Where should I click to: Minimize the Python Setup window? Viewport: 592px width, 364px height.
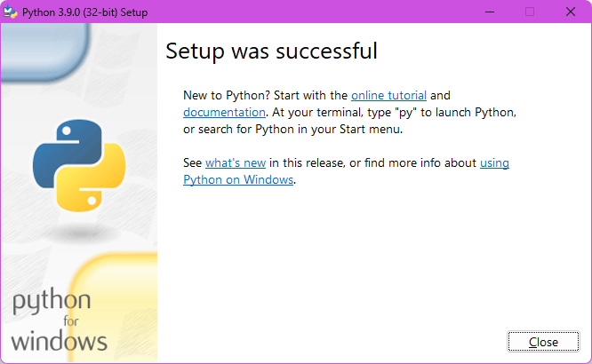tap(490, 12)
